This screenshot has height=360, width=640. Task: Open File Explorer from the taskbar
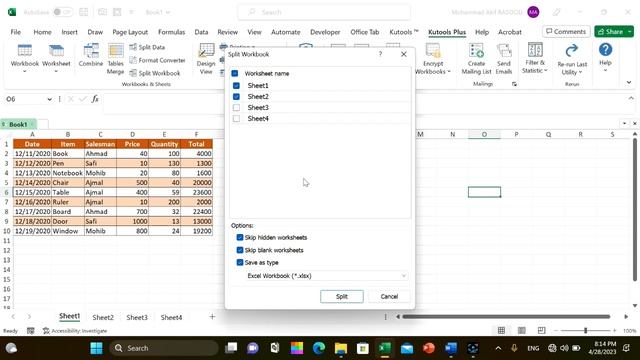coord(341,348)
